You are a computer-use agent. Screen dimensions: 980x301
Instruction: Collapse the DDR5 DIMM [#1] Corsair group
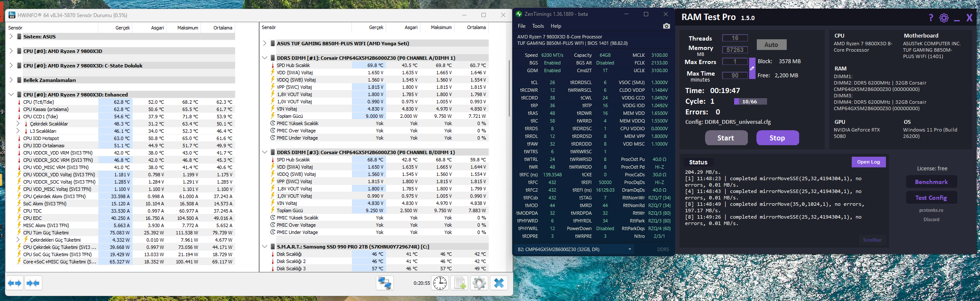point(265,58)
